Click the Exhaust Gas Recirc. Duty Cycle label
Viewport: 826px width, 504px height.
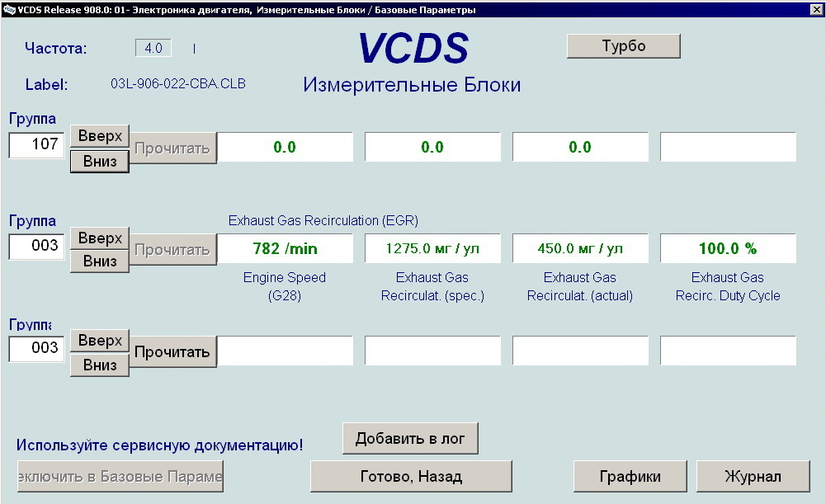coord(728,286)
